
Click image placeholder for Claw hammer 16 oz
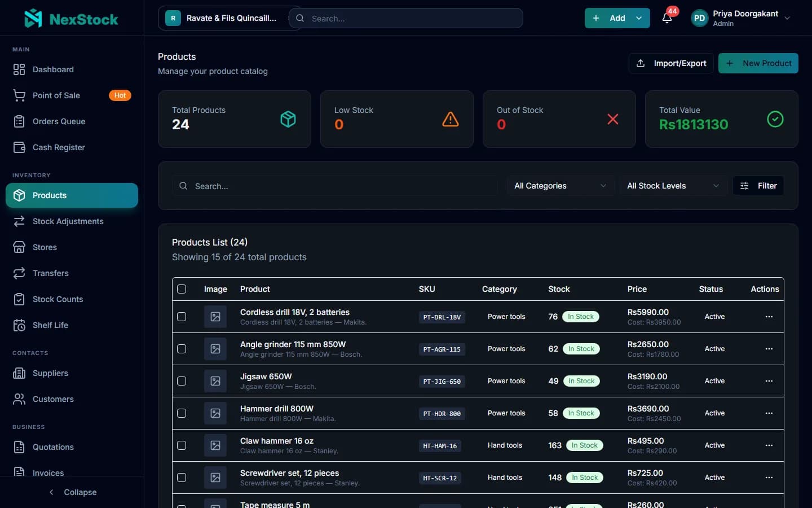[x=215, y=445]
